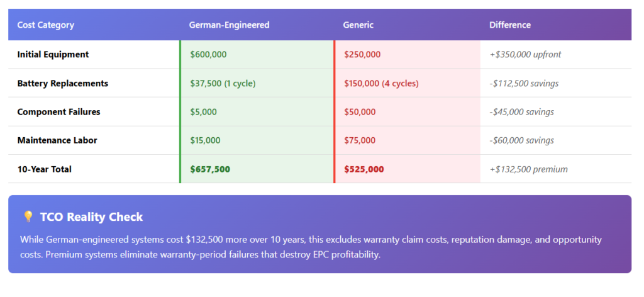This screenshot has width=644, height=297.
Task: Click the 10-Year Total row label
Action: click(x=45, y=169)
